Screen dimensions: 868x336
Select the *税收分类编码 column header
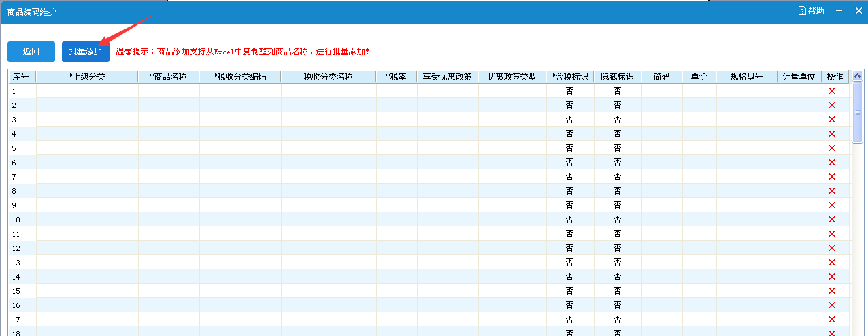tap(240, 77)
